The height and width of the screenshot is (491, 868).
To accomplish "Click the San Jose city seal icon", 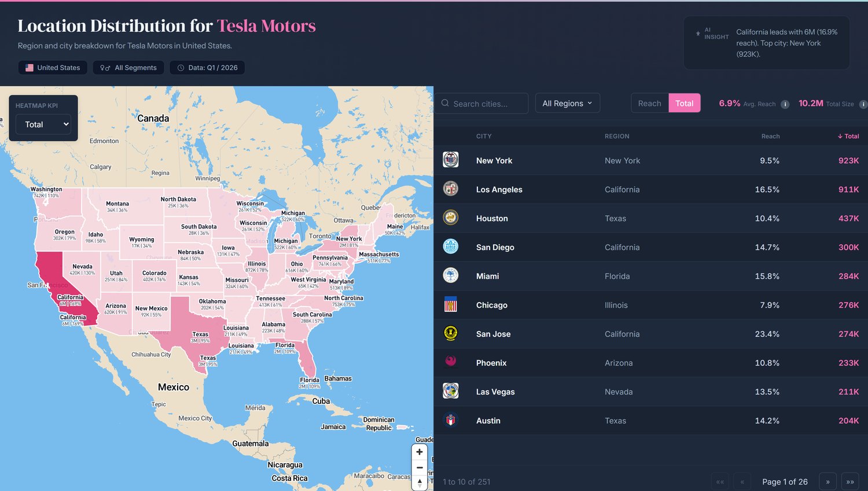I will pos(450,333).
